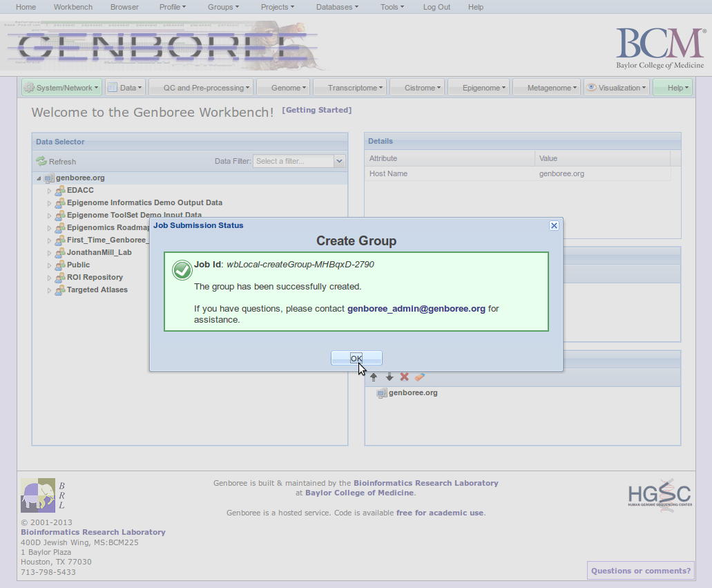Open the Data Filter dropdown
The image size is (712, 588).
[339, 161]
